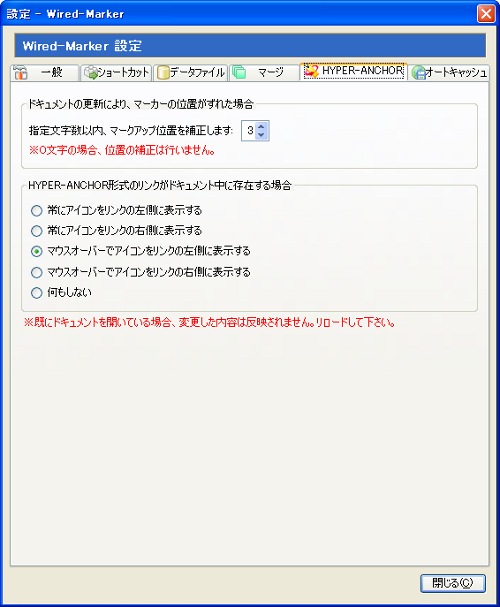
Task: Decrease the correction character count spinner
Action: pos(261,135)
